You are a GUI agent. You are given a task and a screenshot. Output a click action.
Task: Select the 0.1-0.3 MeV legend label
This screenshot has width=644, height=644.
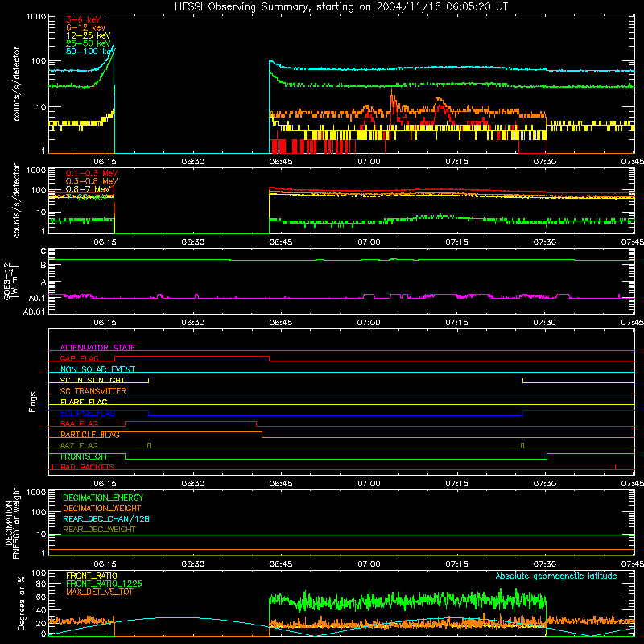click(x=92, y=173)
